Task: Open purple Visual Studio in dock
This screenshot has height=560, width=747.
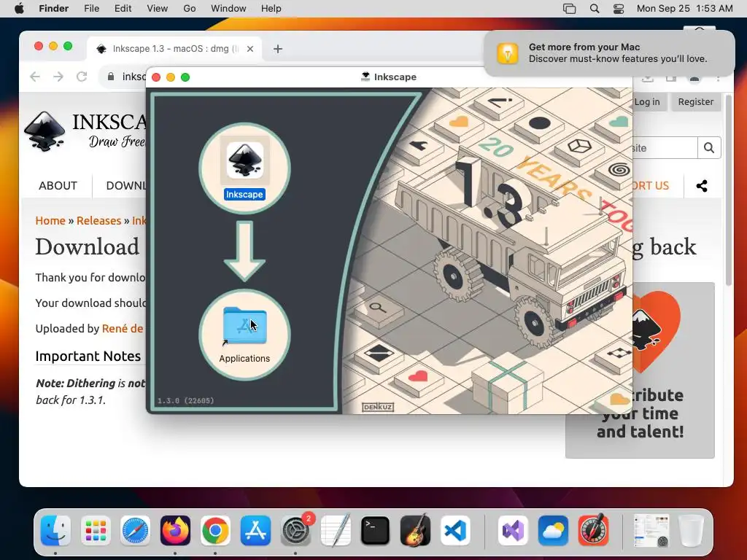Action: (513, 531)
